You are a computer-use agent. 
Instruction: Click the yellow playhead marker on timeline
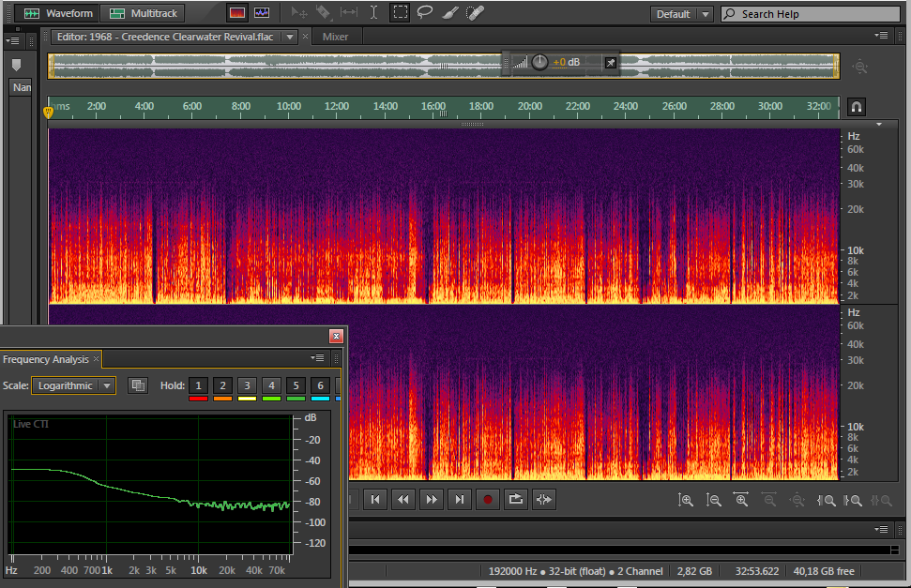tap(48, 112)
